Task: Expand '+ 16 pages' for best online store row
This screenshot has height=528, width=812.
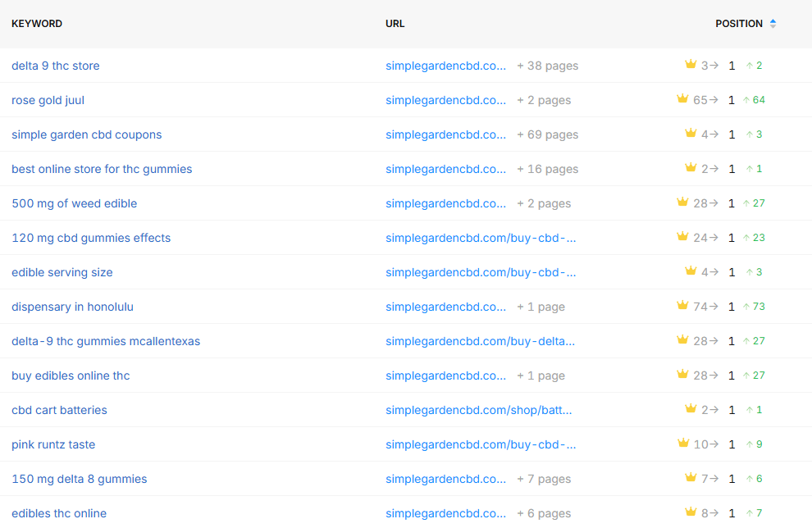Action: [547, 169]
